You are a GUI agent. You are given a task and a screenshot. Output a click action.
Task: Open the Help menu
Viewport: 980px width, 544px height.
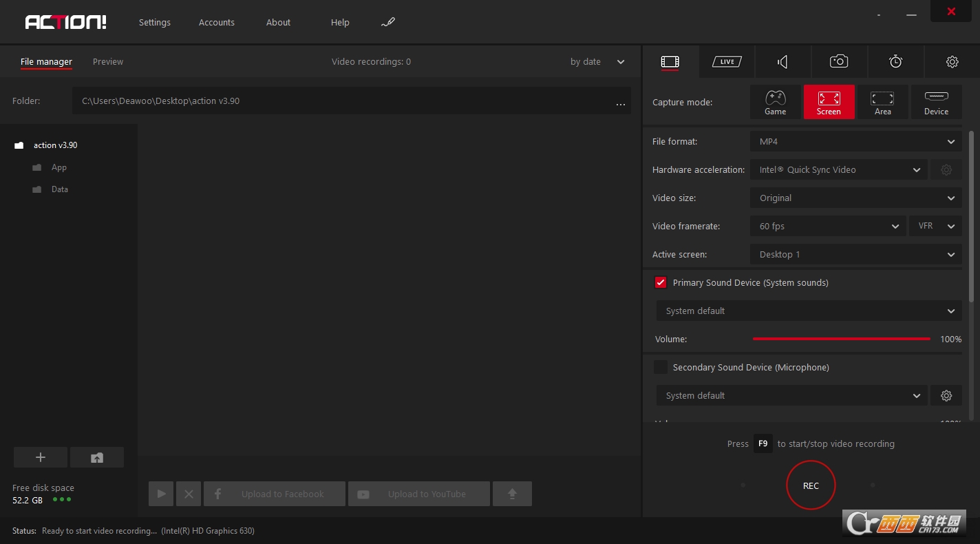point(340,22)
